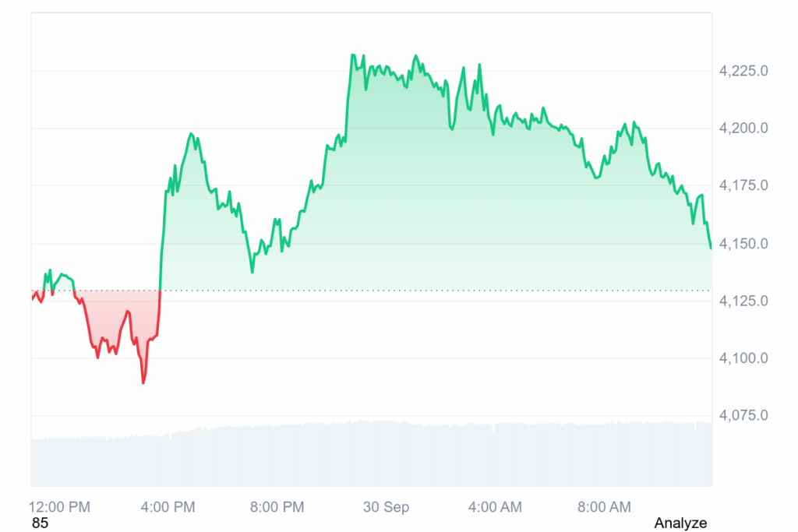Select the 4:00 PM time axis label

pyautogui.click(x=169, y=507)
